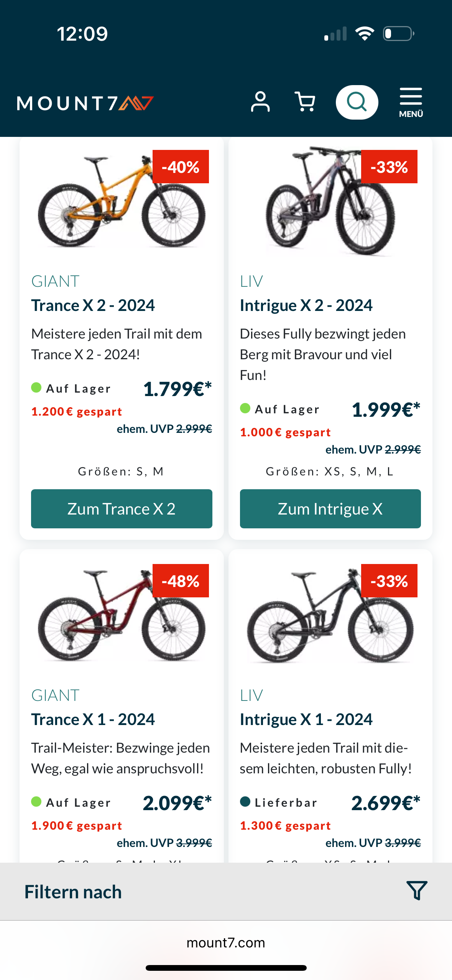Open the shopping cart
This screenshot has height=980, width=452.
click(x=305, y=102)
